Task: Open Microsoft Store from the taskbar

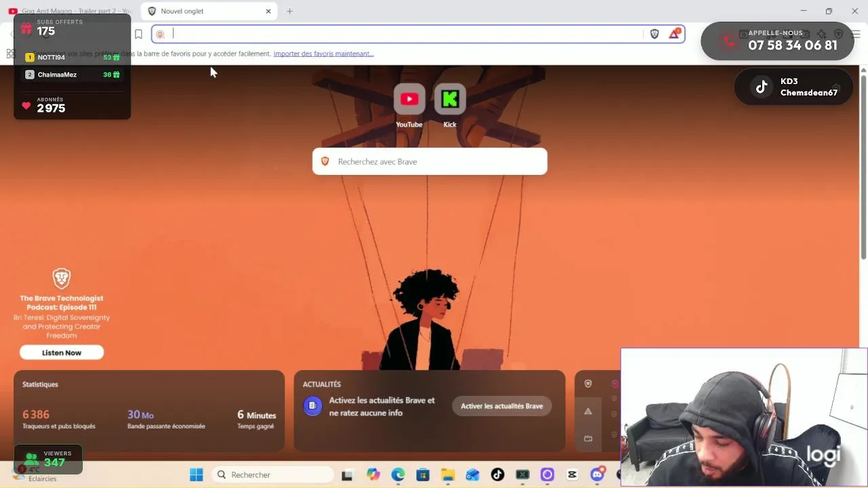Action: point(422,474)
